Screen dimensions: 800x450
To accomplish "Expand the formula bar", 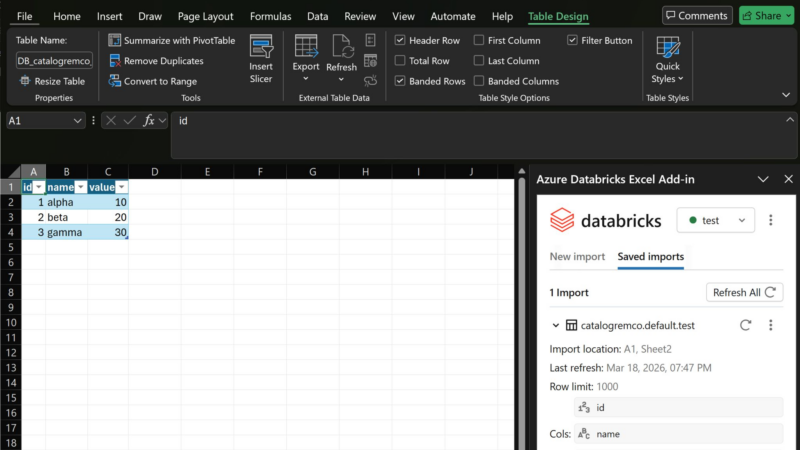I will [x=790, y=119].
